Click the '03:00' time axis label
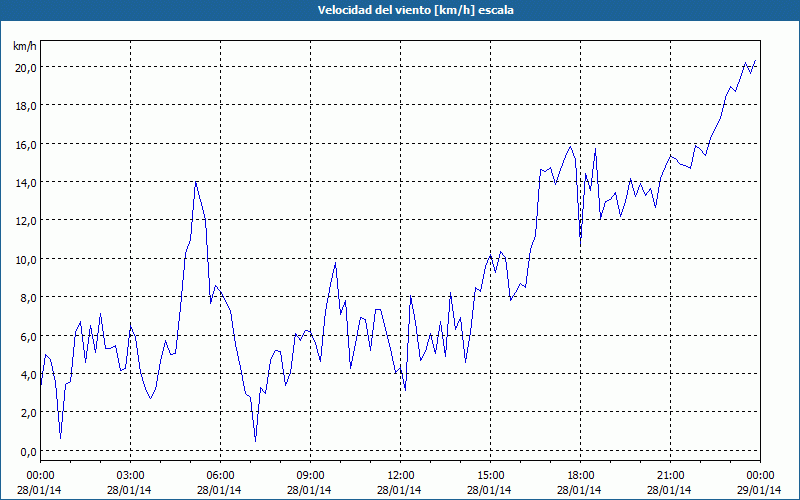Viewport: 800px width, 500px height. tap(130, 476)
